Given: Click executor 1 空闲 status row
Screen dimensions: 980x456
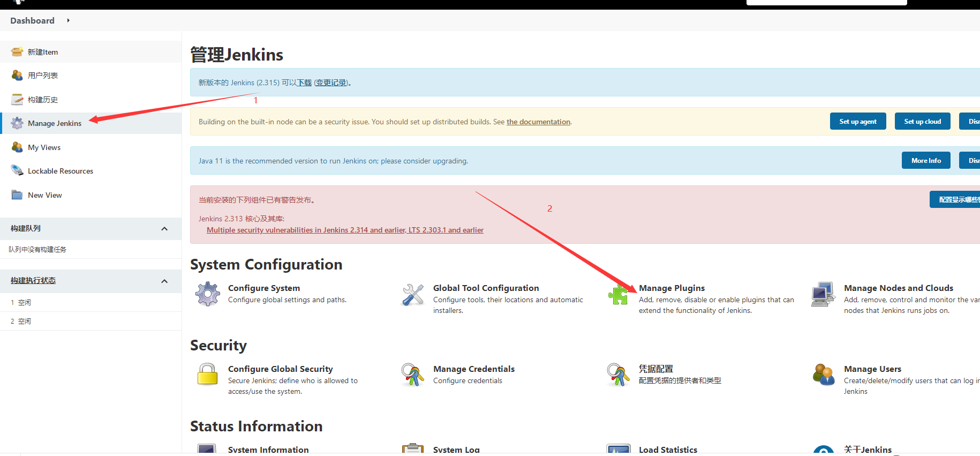Looking at the screenshot, I should 91,302.
